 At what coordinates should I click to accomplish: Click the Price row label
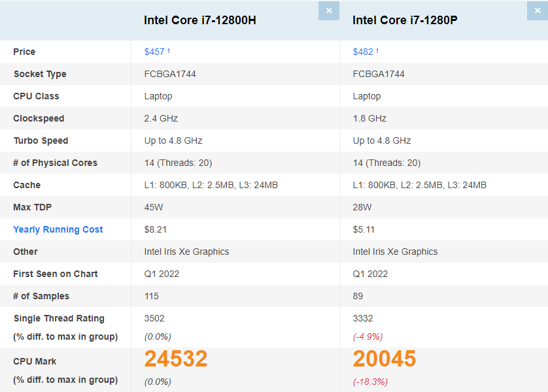22,52
